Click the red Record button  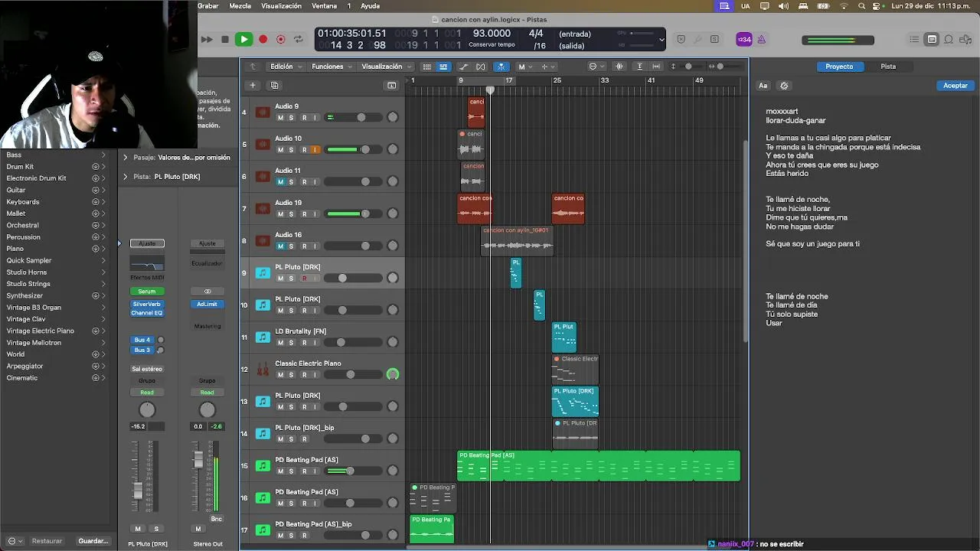[263, 39]
